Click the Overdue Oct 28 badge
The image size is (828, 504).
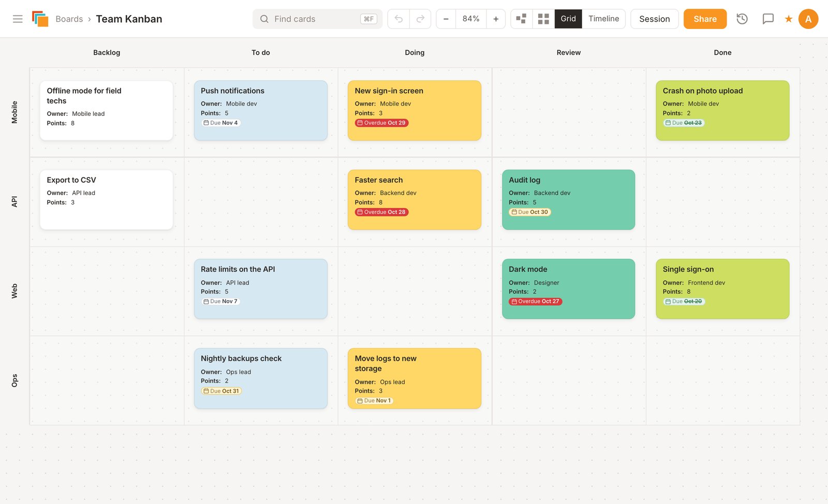tap(382, 212)
